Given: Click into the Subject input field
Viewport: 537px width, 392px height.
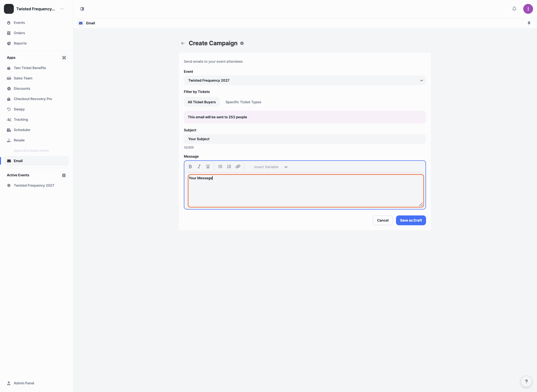Looking at the screenshot, I should click(304, 139).
